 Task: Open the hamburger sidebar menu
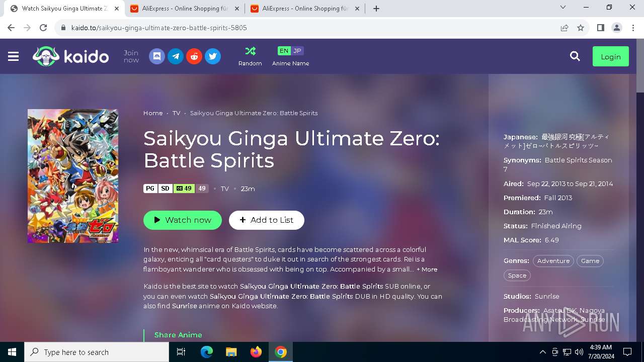[14, 57]
